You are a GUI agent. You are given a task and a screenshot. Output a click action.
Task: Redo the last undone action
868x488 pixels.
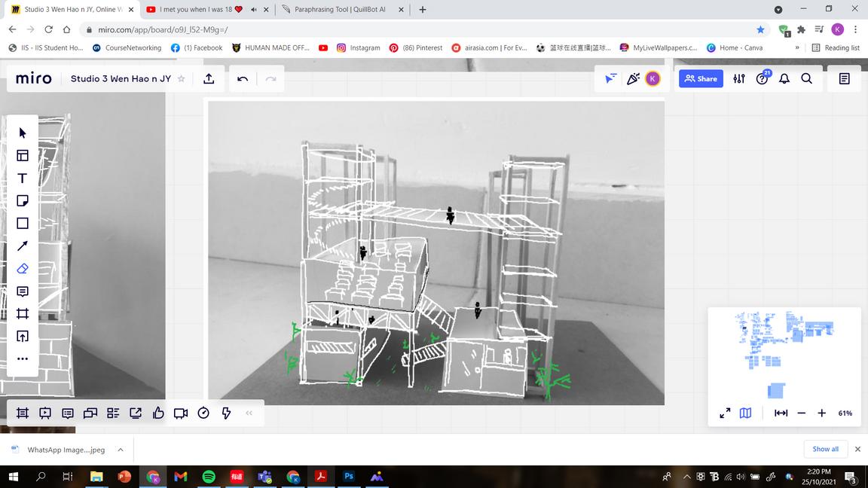[x=270, y=78]
